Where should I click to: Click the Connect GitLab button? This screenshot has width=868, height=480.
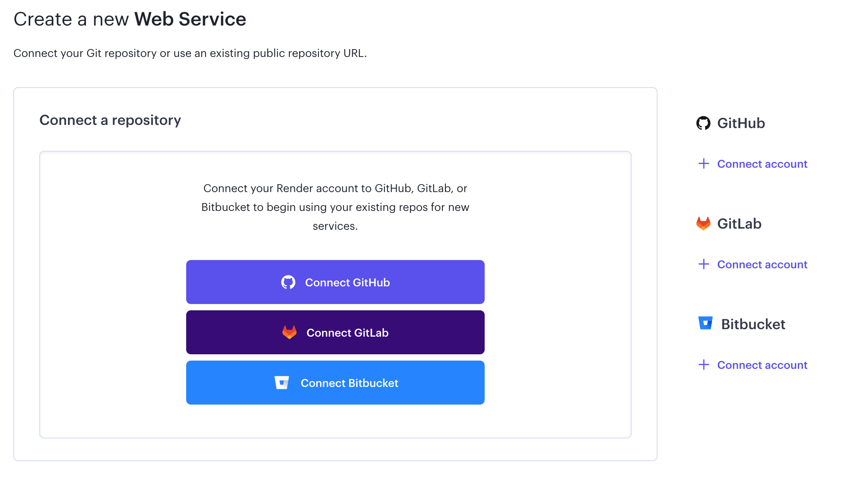(x=335, y=332)
